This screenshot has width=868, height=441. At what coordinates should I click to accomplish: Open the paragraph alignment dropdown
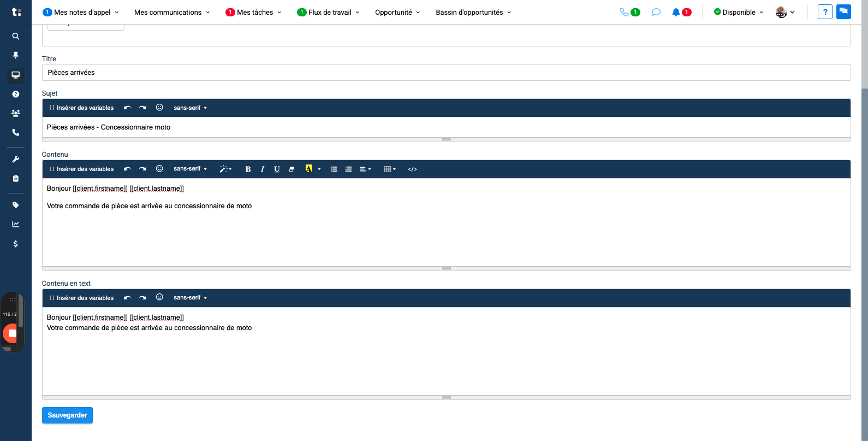pos(365,169)
